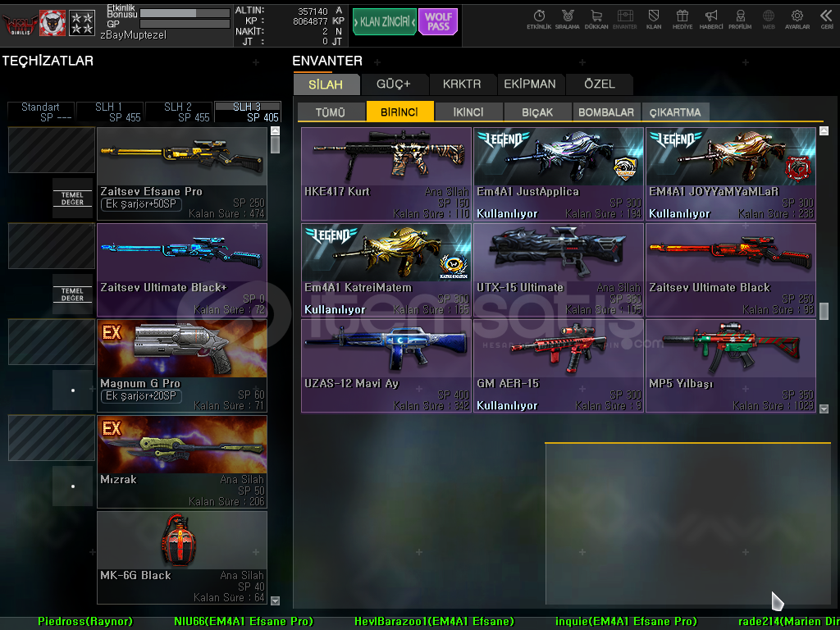
Task: Select the GM AER-15 weapon card
Action: (x=558, y=366)
